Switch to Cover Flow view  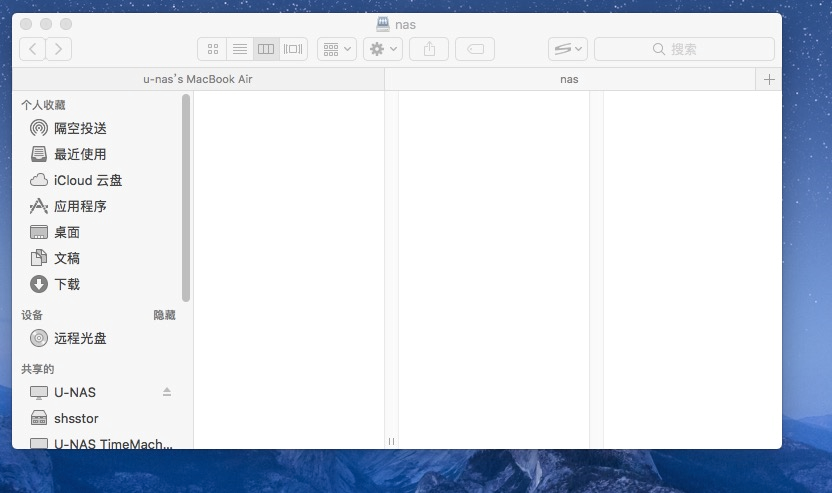pos(293,49)
